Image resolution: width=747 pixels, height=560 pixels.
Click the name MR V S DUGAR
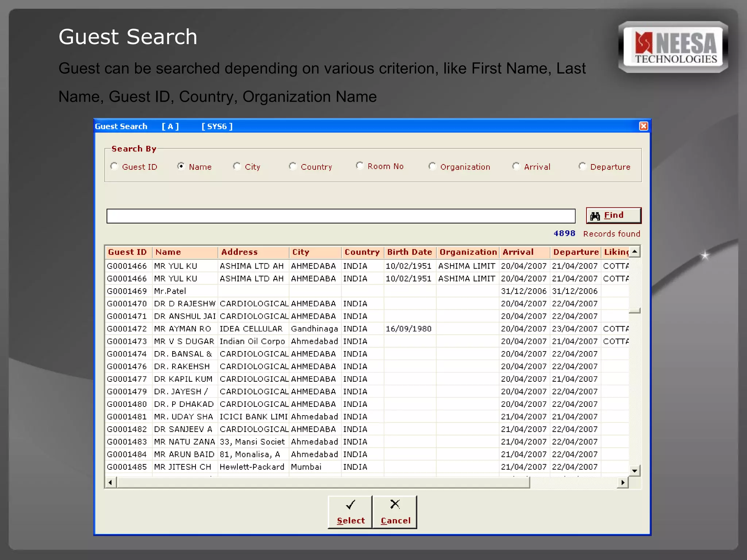184,341
